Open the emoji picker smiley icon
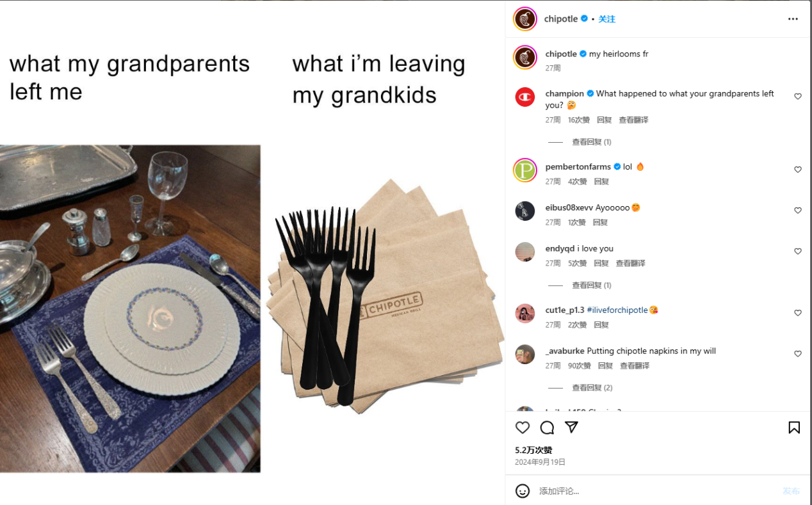The width and height of the screenshot is (812, 505). pos(523,491)
